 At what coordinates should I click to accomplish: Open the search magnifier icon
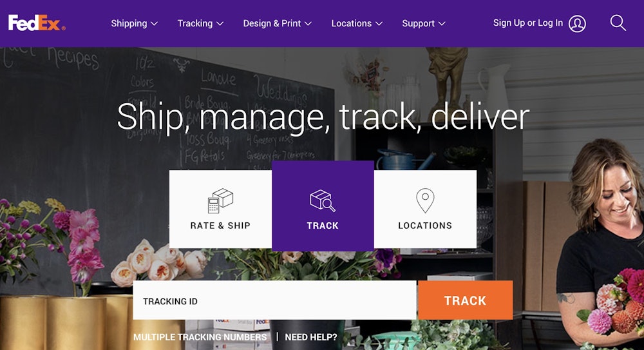(x=618, y=23)
